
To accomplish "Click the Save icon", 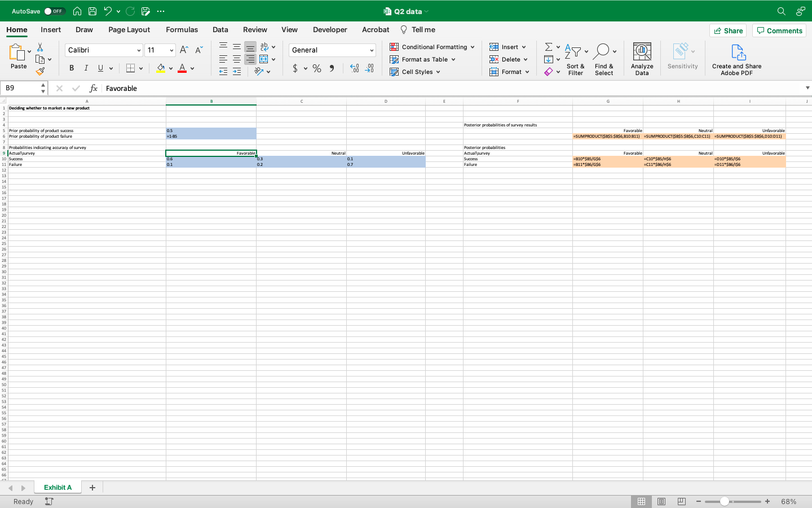I will tap(92, 11).
